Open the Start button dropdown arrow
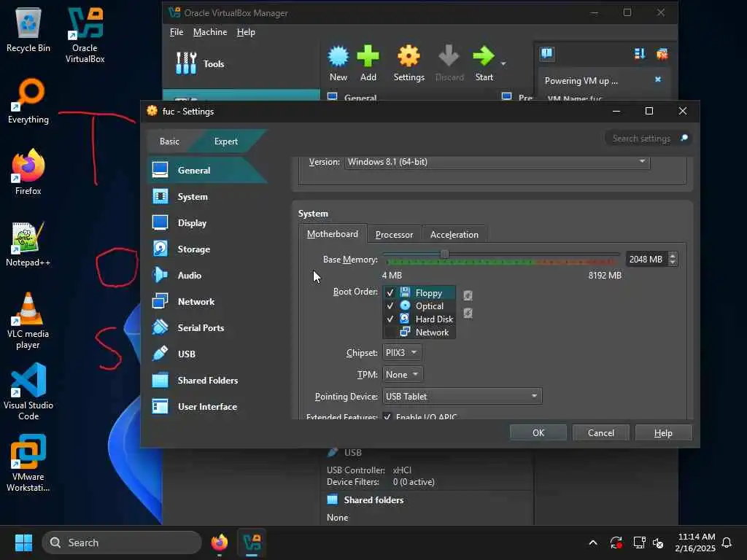 coord(503,63)
